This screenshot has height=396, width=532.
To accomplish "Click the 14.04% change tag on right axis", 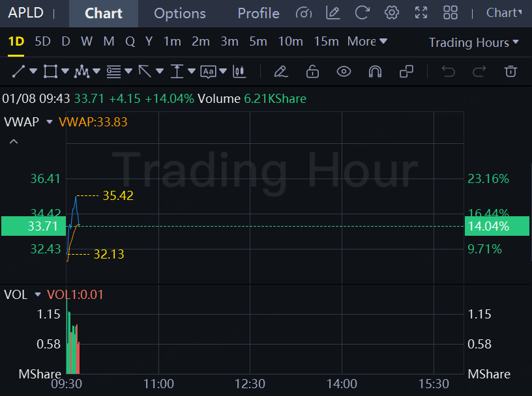I will (x=497, y=226).
